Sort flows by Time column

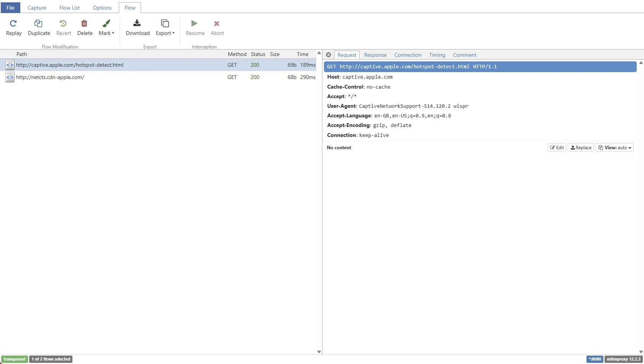[x=302, y=54]
